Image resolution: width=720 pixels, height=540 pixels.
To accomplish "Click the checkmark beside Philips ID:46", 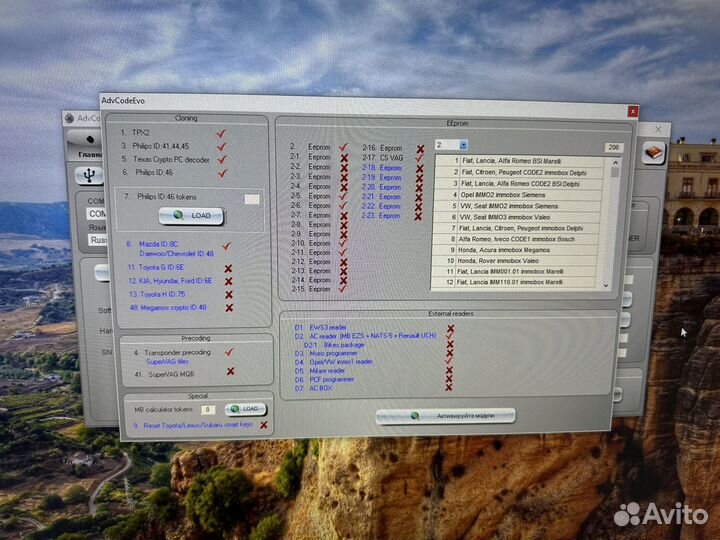I will pyautogui.click(x=222, y=173).
